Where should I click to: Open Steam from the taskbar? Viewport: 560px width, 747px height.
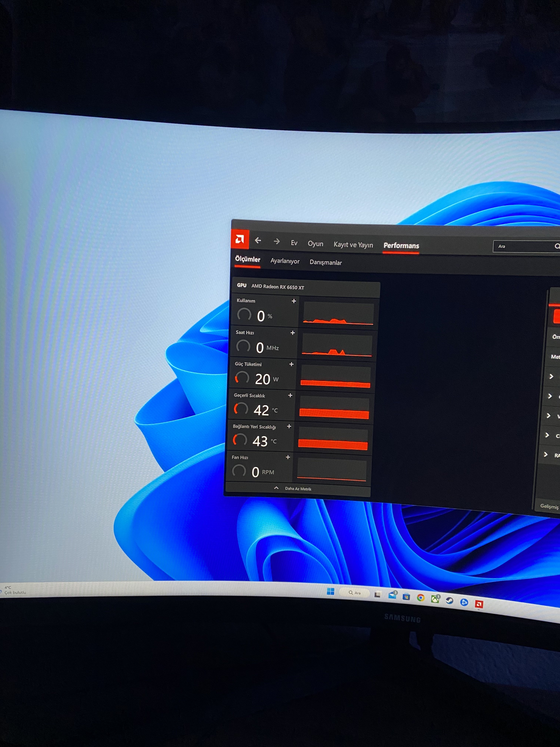coord(449,601)
